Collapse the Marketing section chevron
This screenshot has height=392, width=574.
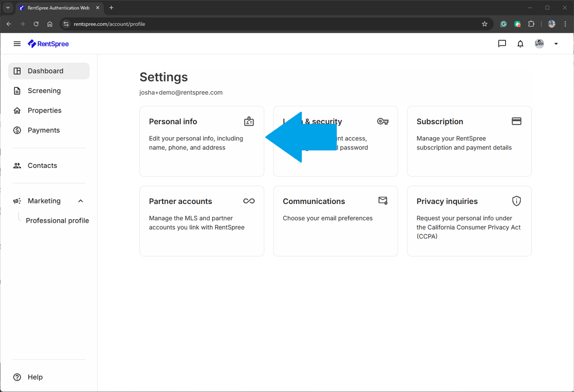[x=81, y=201]
